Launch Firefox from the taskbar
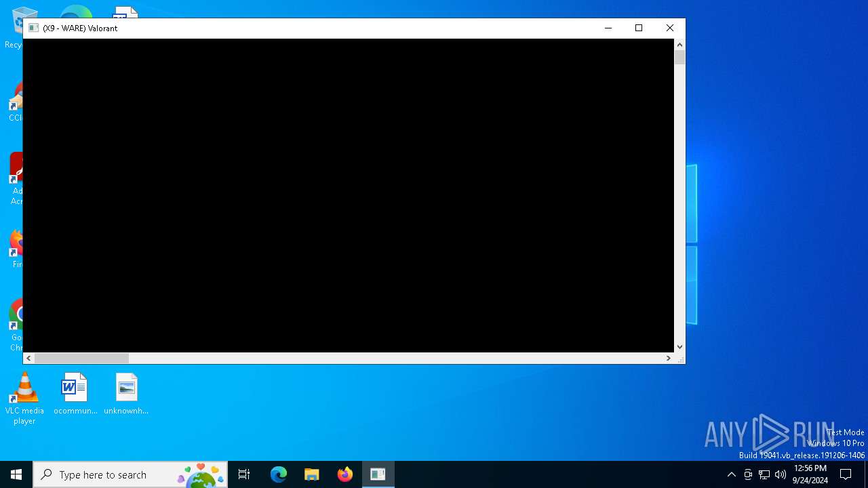868x488 pixels. click(x=345, y=474)
